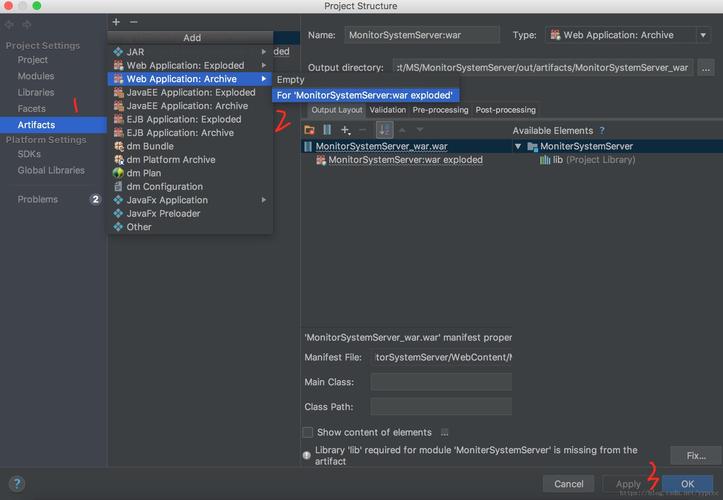Click the browse button beside Output directory
Image resolution: width=723 pixels, height=500 pixels.
point(705,68)
